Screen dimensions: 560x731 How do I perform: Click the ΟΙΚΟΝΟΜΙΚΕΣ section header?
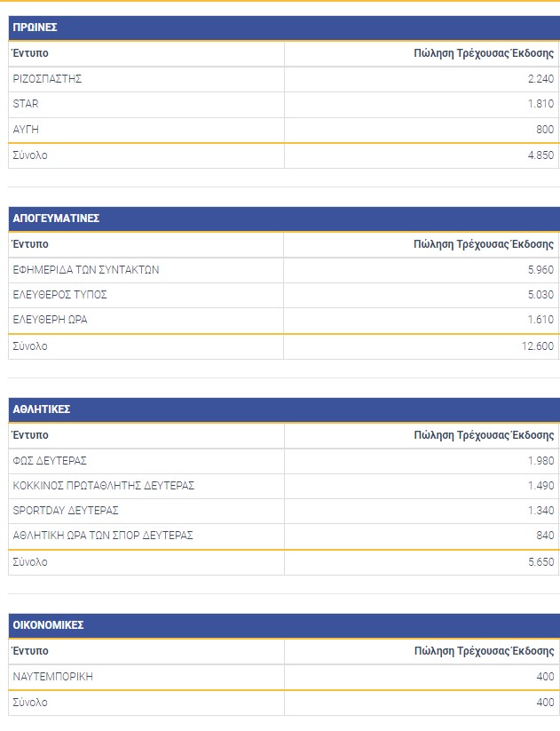pos(48,625)
